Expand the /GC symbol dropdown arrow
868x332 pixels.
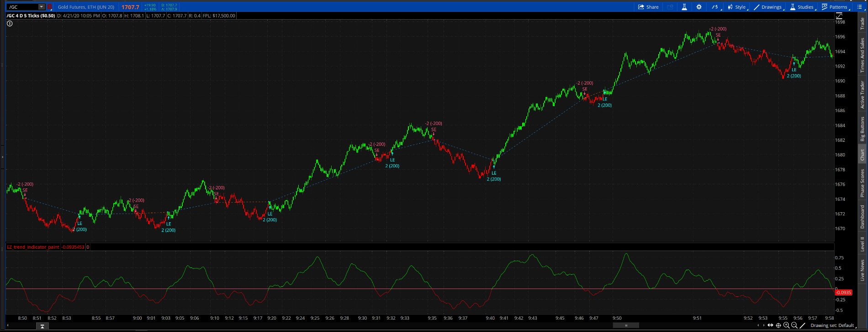pos(42,7)
